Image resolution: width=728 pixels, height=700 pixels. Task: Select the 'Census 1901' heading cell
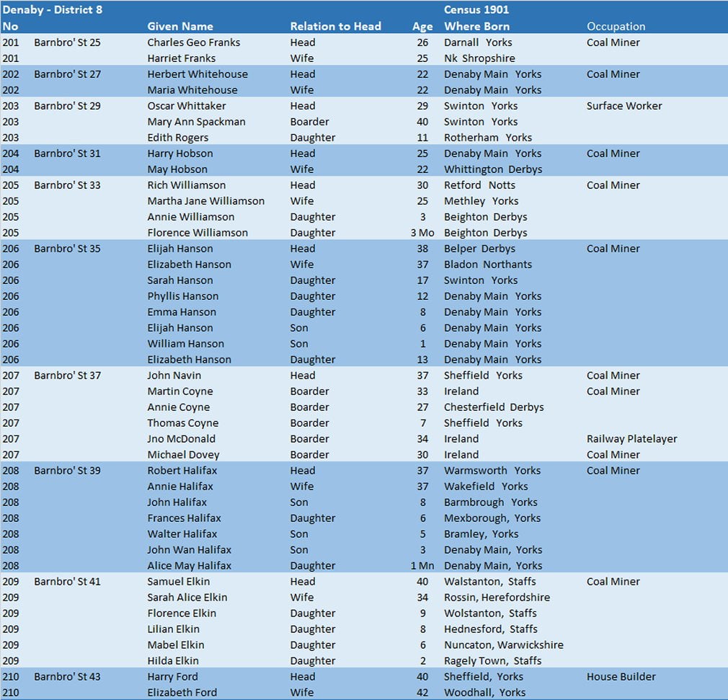476,11
